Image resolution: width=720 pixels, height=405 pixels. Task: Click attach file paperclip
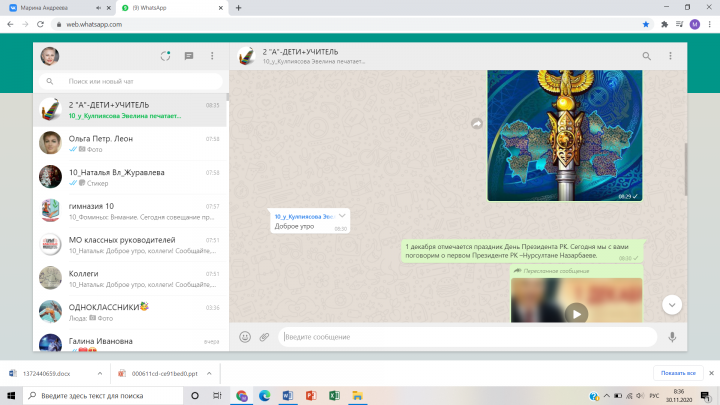[264, 337]
